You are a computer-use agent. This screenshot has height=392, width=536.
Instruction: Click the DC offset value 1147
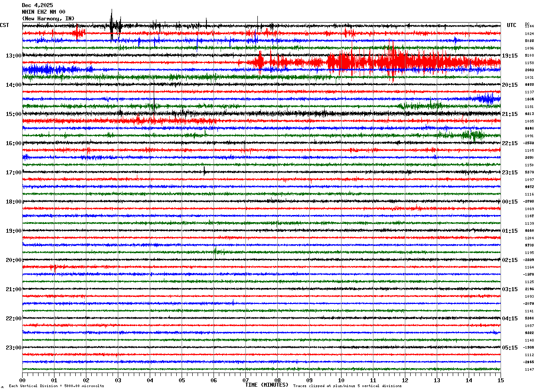[x=529, y=369]
